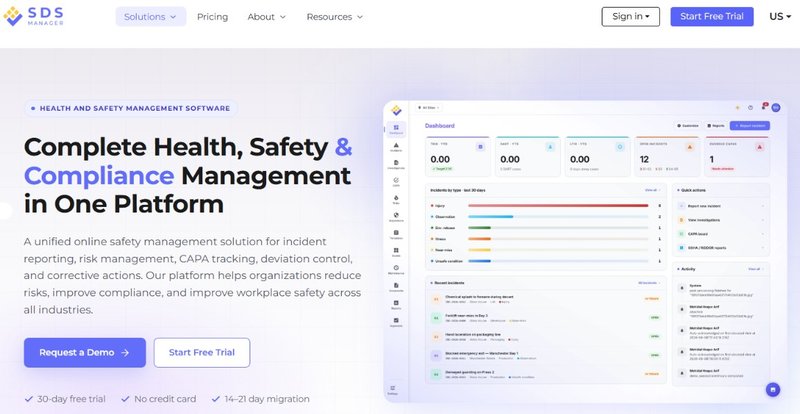Click the SDS Manager logo
This screenshot has width=800, height=414.
[33, 16]
